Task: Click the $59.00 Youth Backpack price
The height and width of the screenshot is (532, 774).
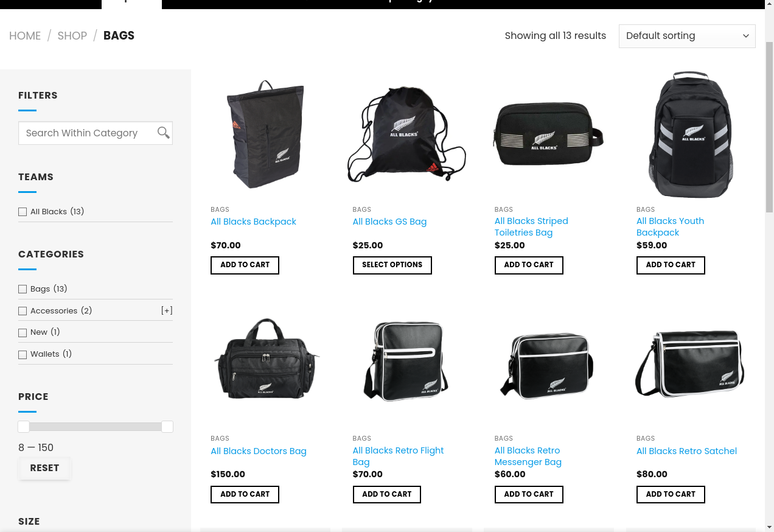Action: coord(652,245)
